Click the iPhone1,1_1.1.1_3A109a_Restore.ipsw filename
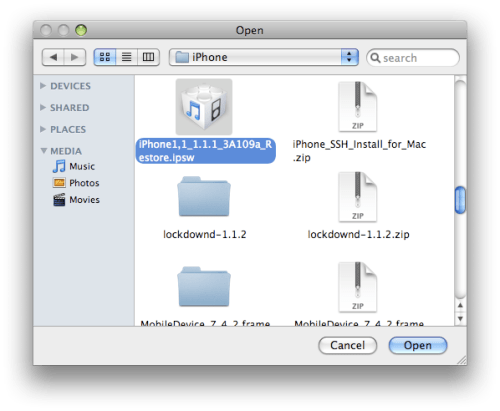The height and width of the screenshot is (411, 500). pyautogui.click(x=205, y=151)
